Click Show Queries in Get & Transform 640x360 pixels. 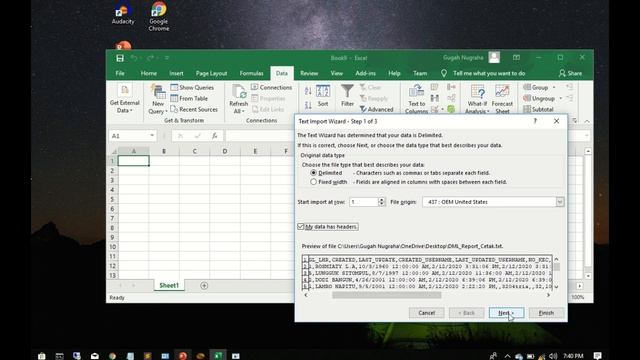192,87
